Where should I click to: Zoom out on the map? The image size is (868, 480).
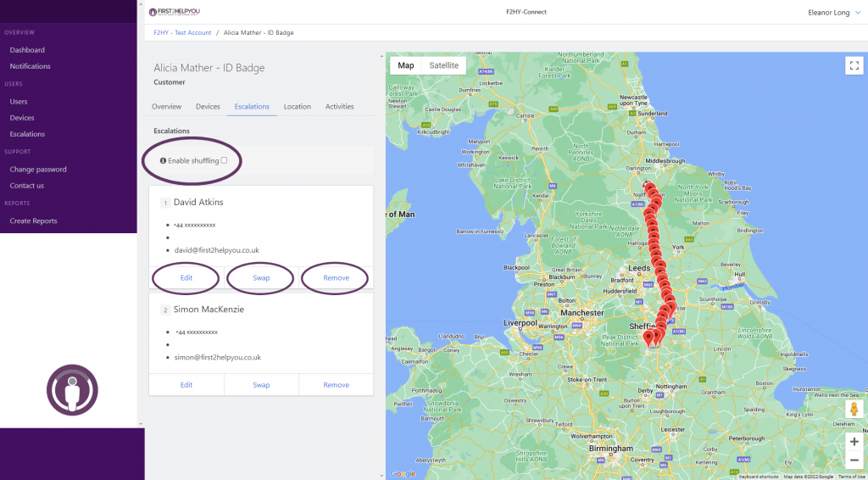(854, 460)
